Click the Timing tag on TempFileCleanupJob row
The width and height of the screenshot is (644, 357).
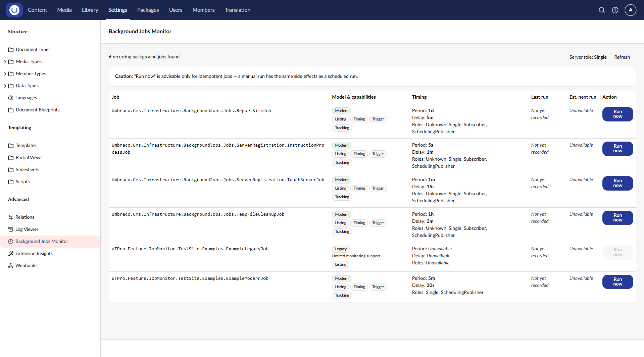[359, 223]
